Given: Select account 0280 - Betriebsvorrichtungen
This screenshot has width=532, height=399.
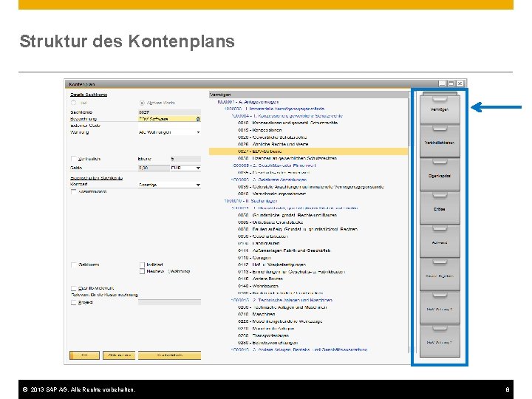Looking at the screenshot, I should point(267,343).
